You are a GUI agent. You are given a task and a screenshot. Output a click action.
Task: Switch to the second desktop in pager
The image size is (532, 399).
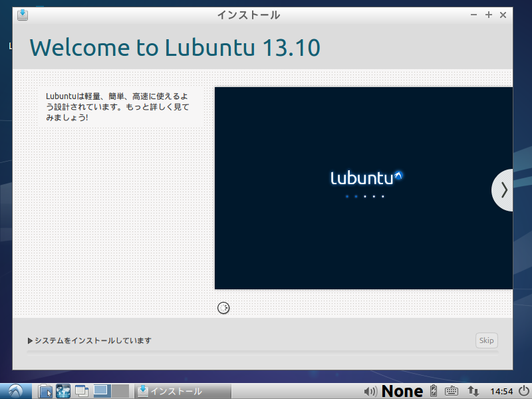[x=120, y=391]
